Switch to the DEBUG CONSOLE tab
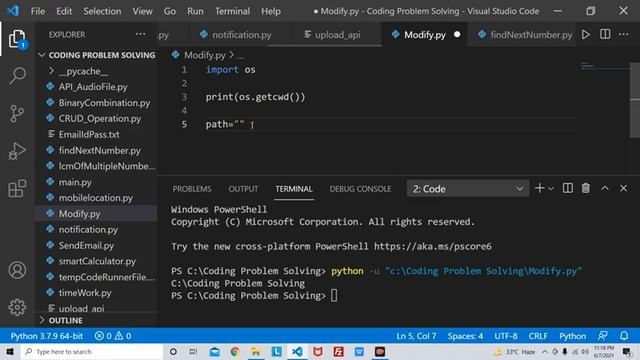Viewport: 640px width, 360px height. (x=360, y=189)
